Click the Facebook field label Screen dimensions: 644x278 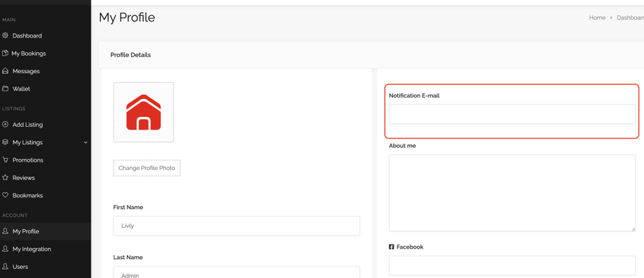tap(410, 247)
